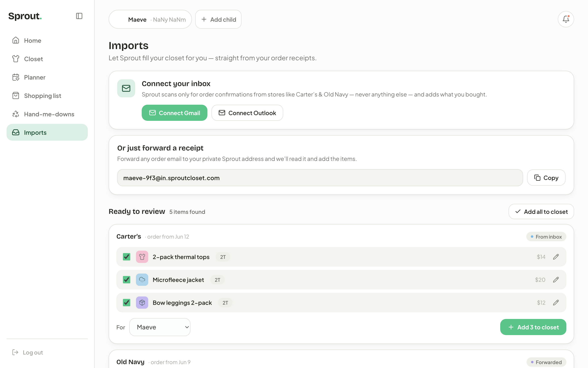Add all items to closet
This screenshot has height=368, width=588.
541,212
